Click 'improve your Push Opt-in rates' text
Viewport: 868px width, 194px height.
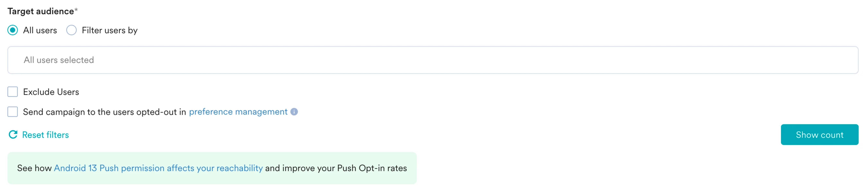coord(344,168)
